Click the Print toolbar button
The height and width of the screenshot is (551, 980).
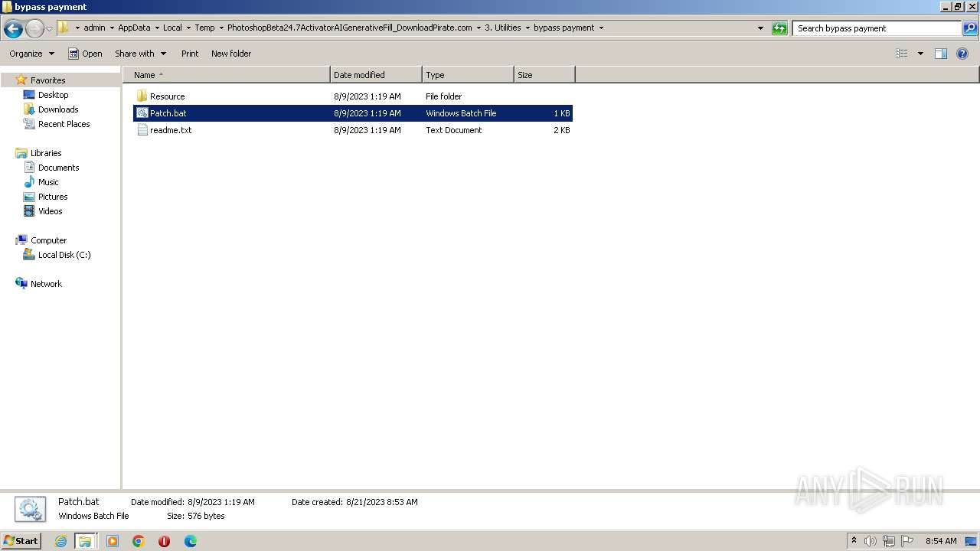[x=190, y=54]
